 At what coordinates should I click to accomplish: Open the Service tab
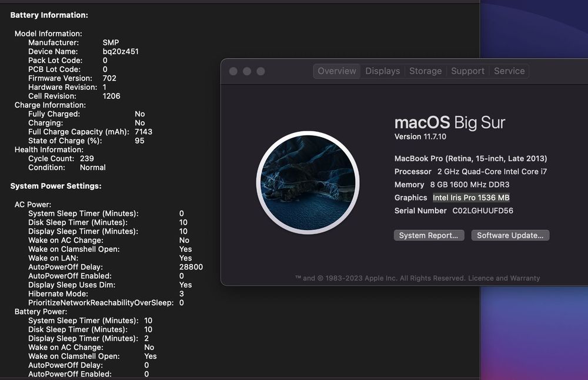[509, 71]
